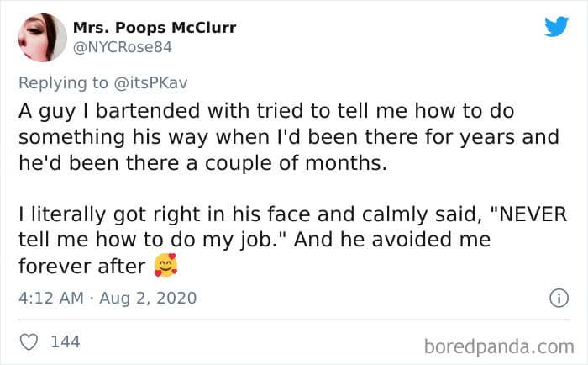Like the tweet with the heart icon
Screen dimensions: 588x365
point(31,341)
